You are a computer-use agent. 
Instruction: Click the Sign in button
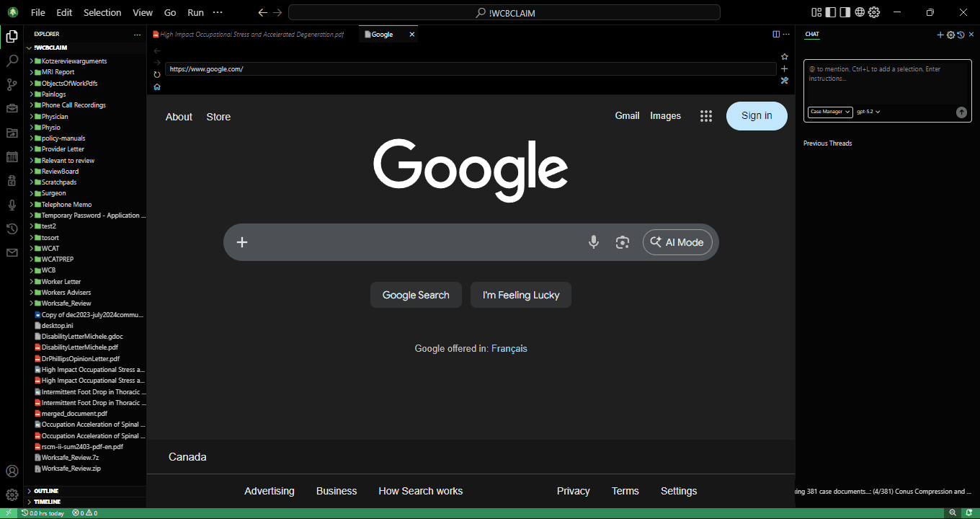757,115
